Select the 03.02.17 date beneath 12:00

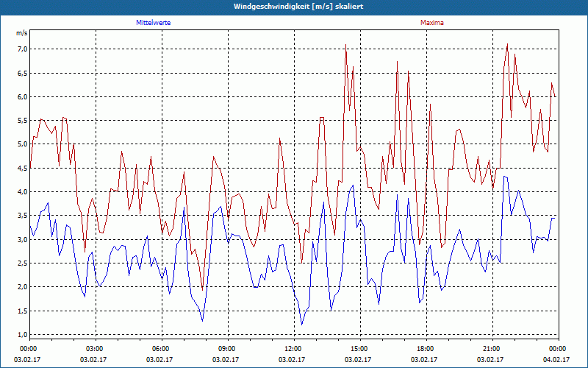point(292,359)
